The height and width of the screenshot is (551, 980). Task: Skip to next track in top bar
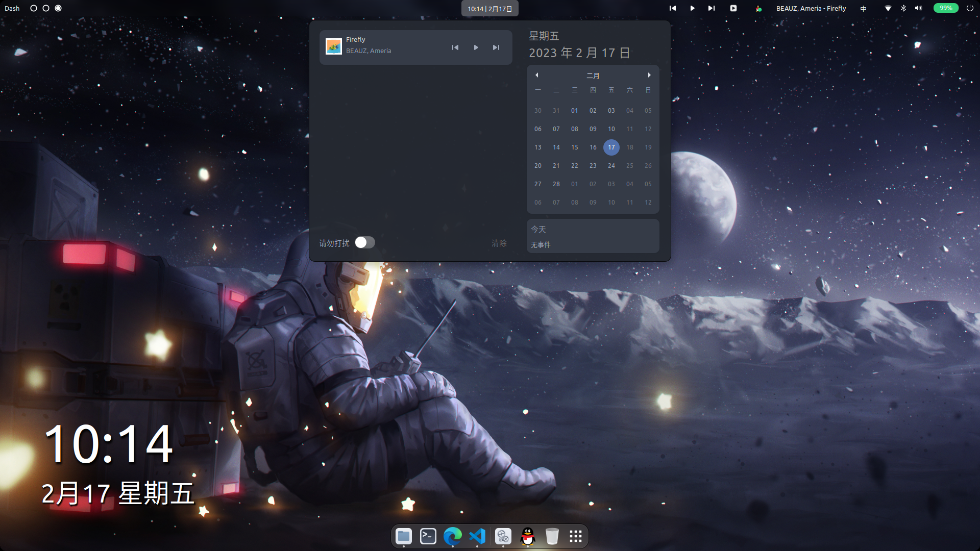[x=712, y=8]
